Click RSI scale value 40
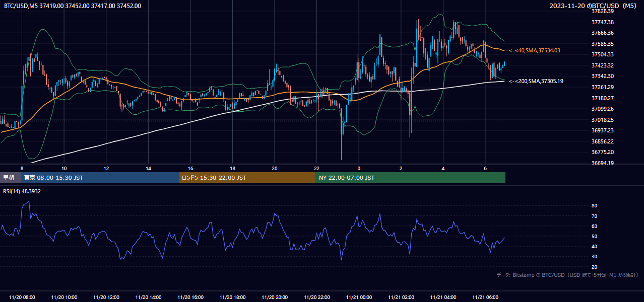 [x=594, y=247]
